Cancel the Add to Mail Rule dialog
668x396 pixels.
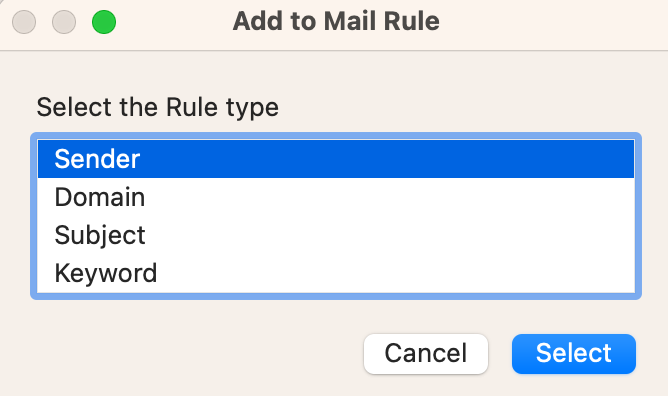pos(426,354)
